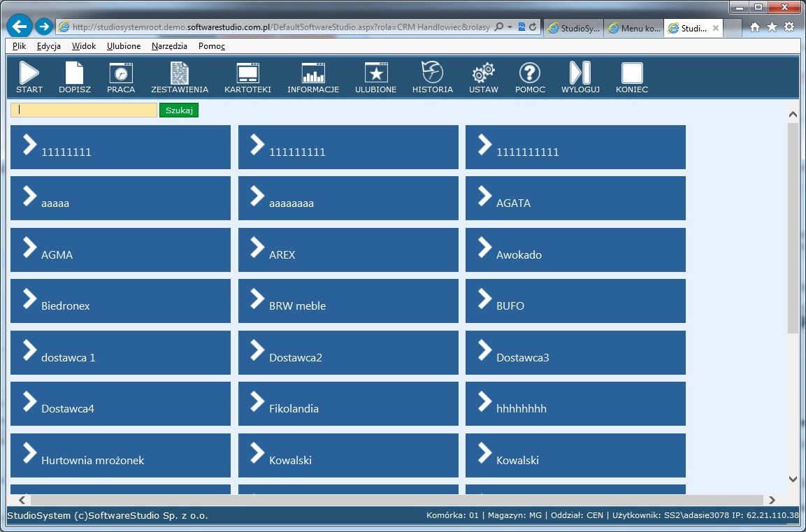
Task: Click the browser address URL field
Action: point(281,27)
